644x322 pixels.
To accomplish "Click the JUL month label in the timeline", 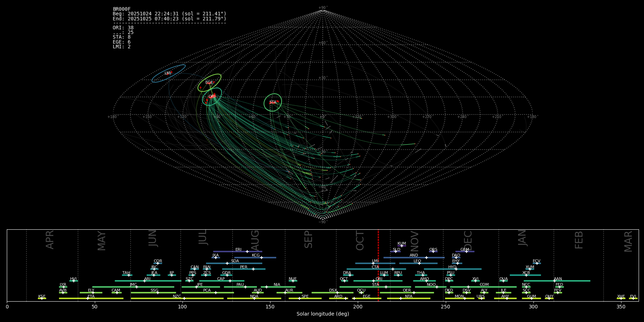I will point(203,237).
